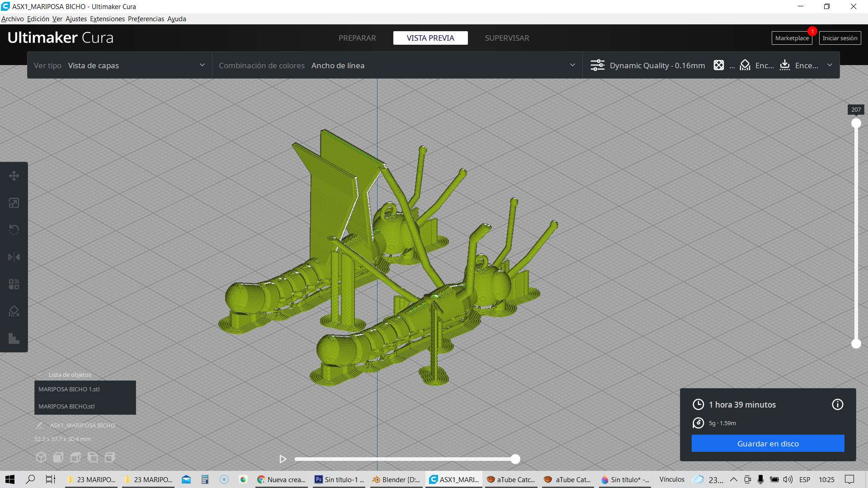
Task: Expand the Ver tipo dropdown
Action: click(119, 66)
